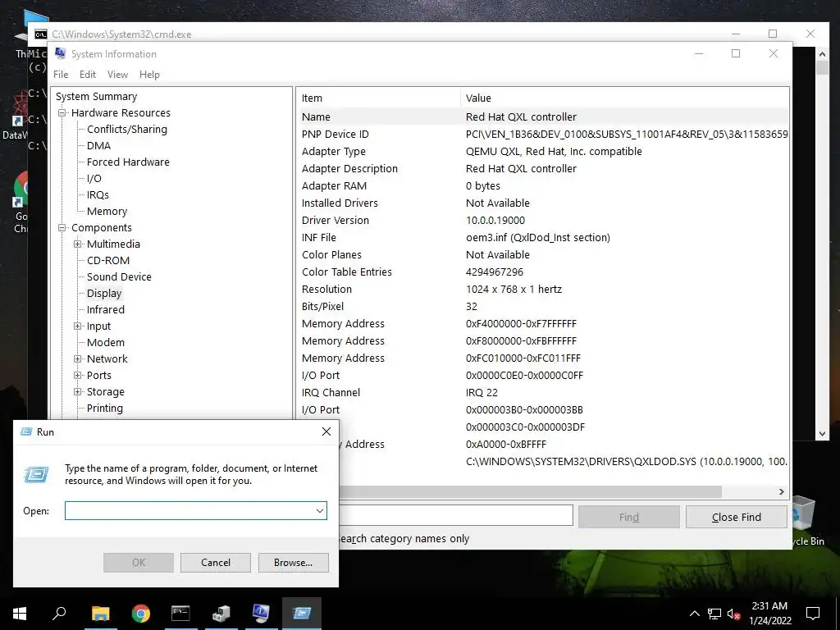The width and height of the screenshot is (840, 630).
Task: Click the horizontal scrollbar right arrow
Action: click(782, 492)
